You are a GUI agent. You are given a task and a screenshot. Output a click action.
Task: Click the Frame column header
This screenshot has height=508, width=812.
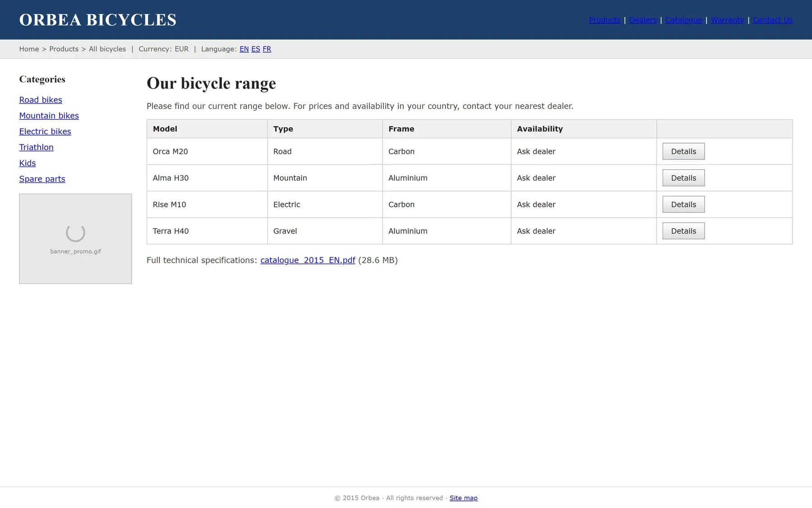(447, 129)
